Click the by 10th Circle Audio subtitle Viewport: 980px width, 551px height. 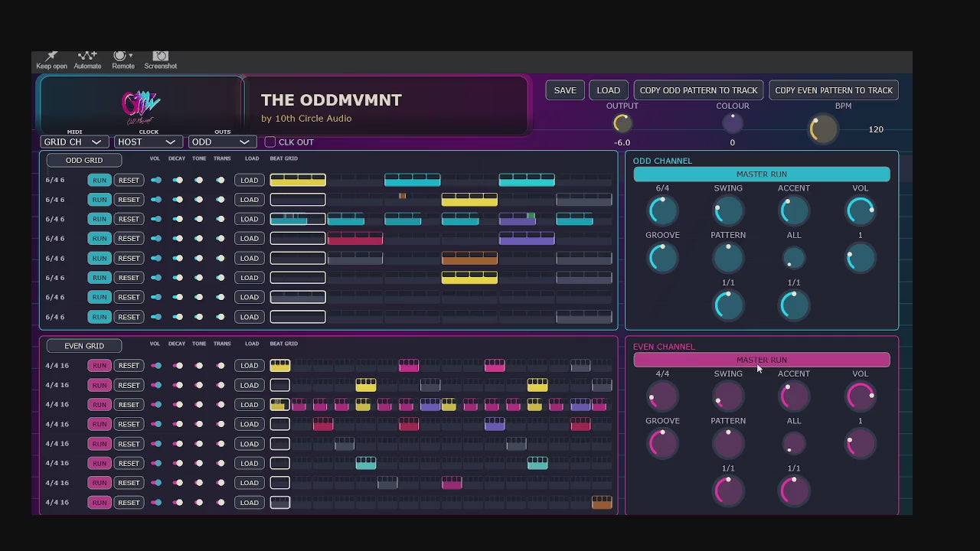pyautogui.click(x=306, y=119)
